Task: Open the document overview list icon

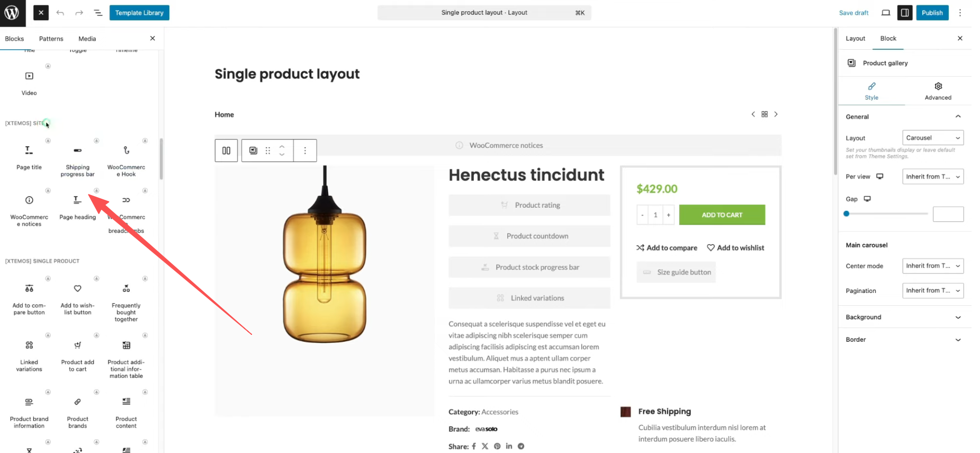Action: click(98, 13)
